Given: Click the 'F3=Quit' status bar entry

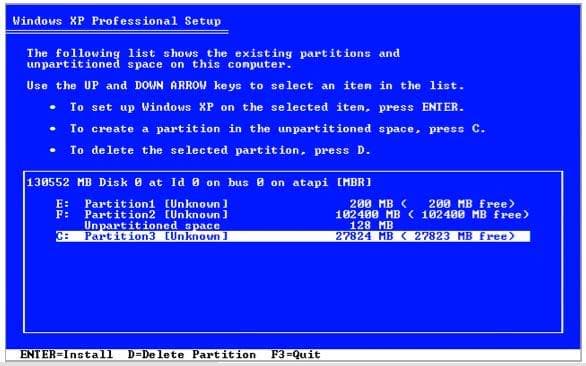Looking at the screenshot, I should 296,354.
